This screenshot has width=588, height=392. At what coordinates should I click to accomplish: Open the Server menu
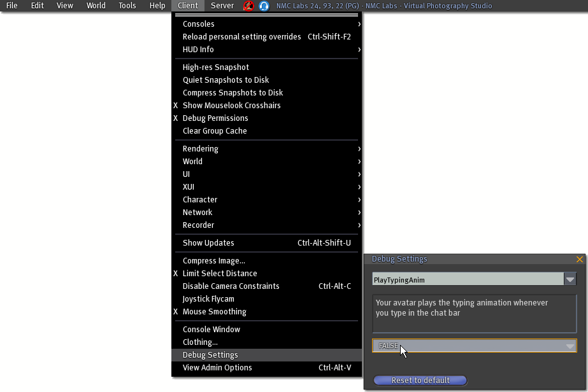[222, 6]
